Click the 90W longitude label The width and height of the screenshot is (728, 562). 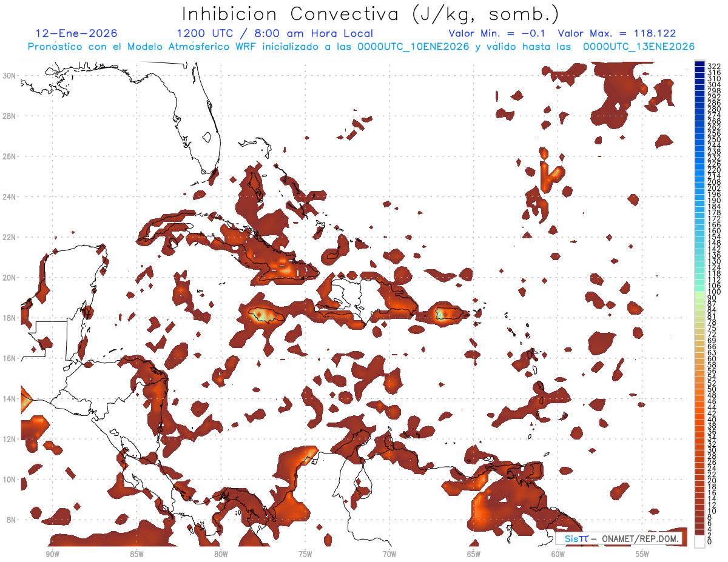pos(52,555)
